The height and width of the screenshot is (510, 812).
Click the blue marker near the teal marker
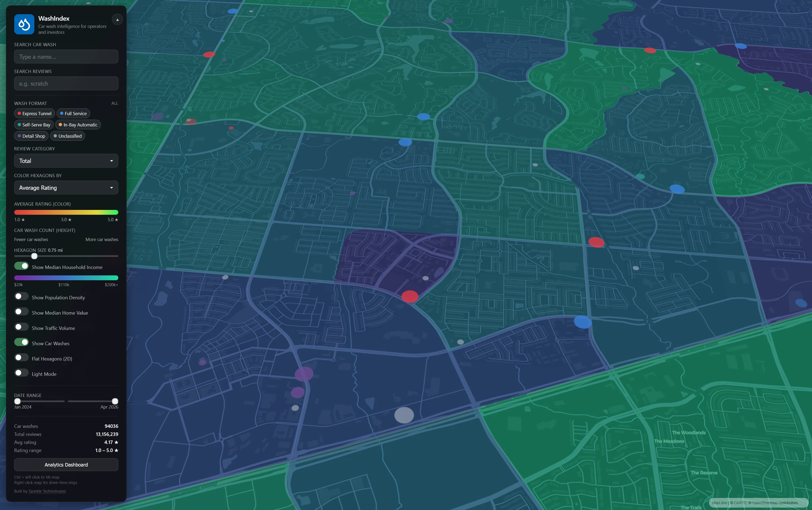click(677, 189)
